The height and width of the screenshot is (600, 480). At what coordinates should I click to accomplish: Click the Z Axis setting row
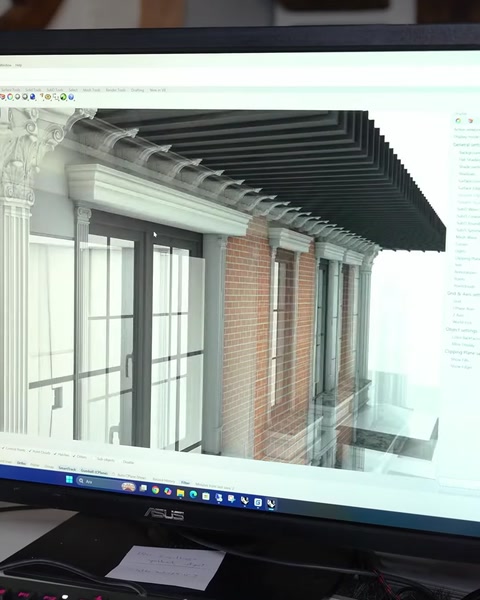[458, 315]
